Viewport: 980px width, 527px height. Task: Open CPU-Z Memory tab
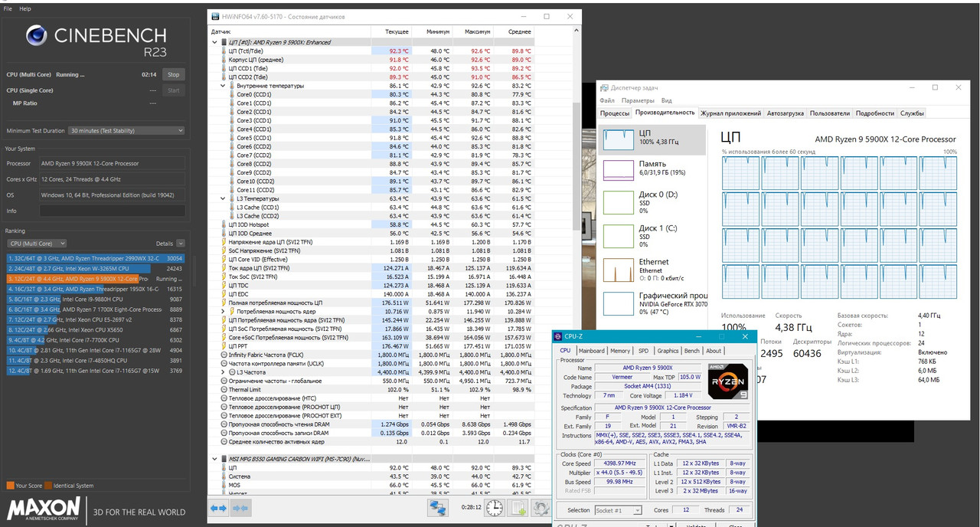(x=620, y=351)
